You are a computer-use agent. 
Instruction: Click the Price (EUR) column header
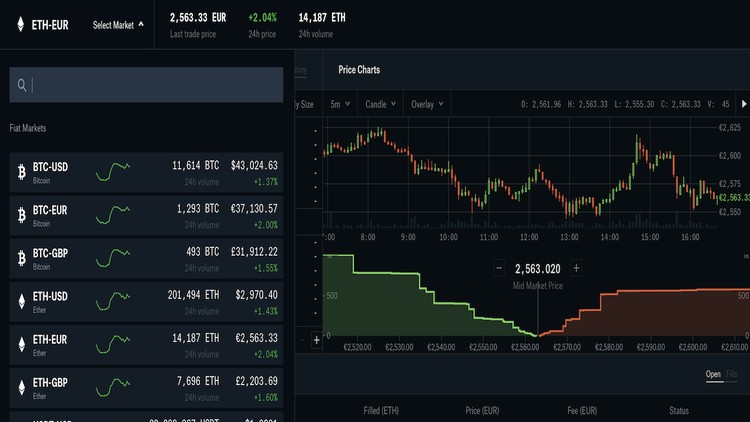pos(482,411)
